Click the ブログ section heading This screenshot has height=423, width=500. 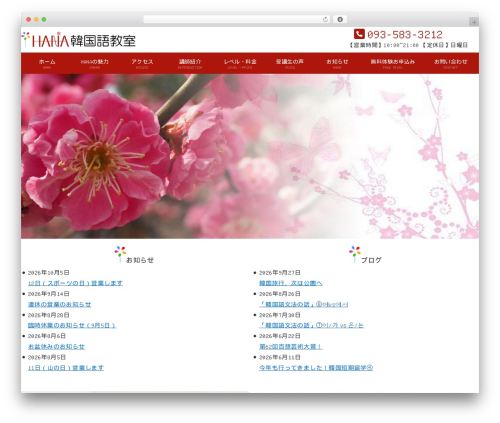click(x=371, y=260)
